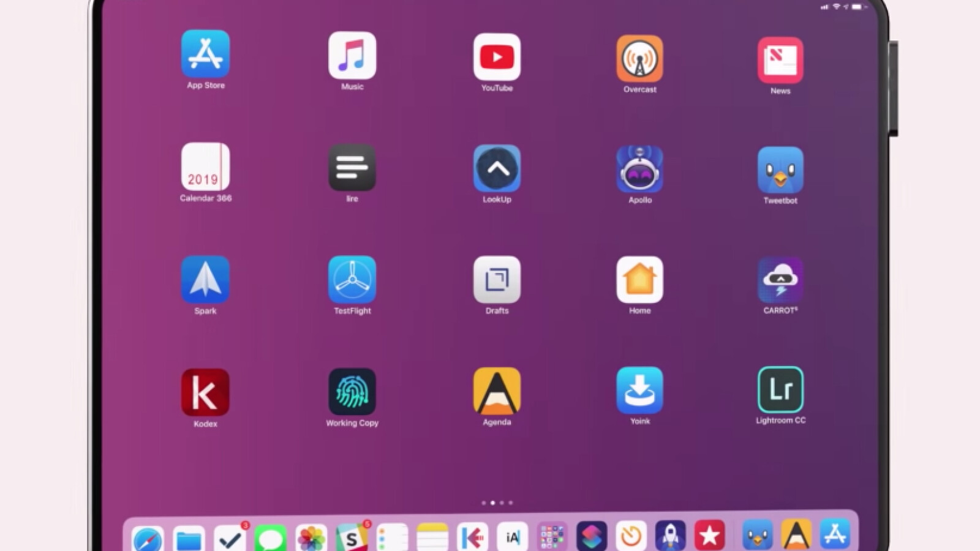This screenshot has height=551, width=980.
Task: Launch the lire RSS reader app
Action: (352, 168)
